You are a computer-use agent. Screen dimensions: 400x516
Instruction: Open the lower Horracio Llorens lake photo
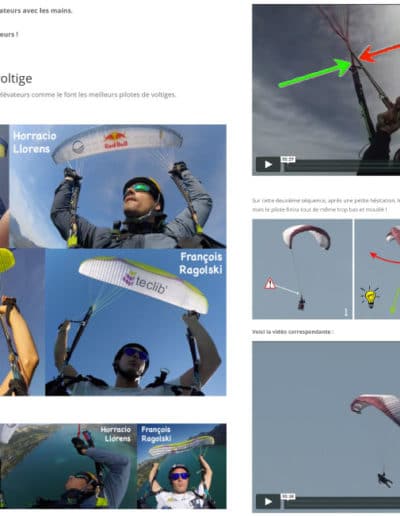click(x=68, y=466)
